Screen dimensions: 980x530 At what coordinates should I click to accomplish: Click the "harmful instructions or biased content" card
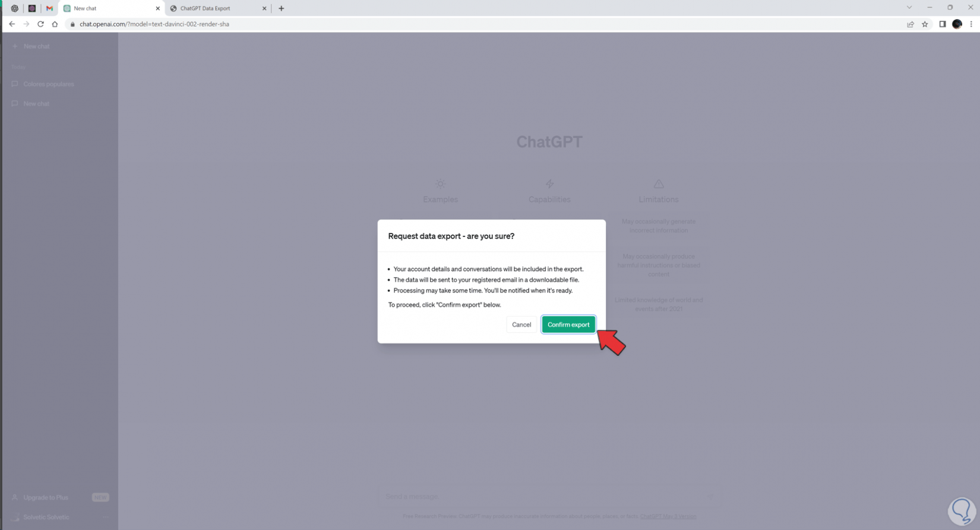(659, 265)
